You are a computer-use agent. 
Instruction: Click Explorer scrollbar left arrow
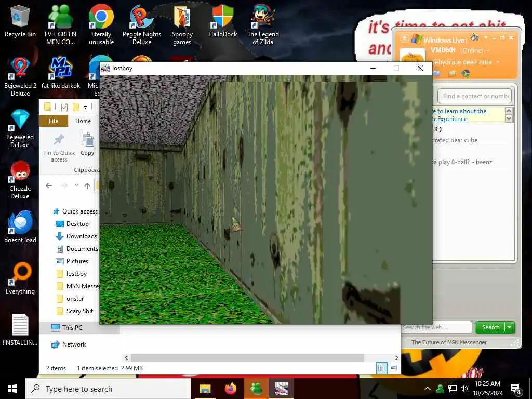(x=126, y=357)
